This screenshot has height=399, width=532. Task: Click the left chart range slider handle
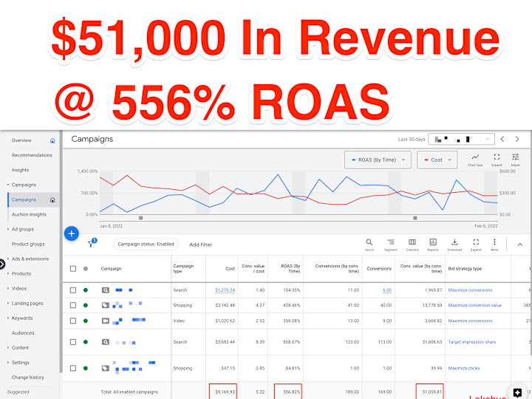pos(141,218)
